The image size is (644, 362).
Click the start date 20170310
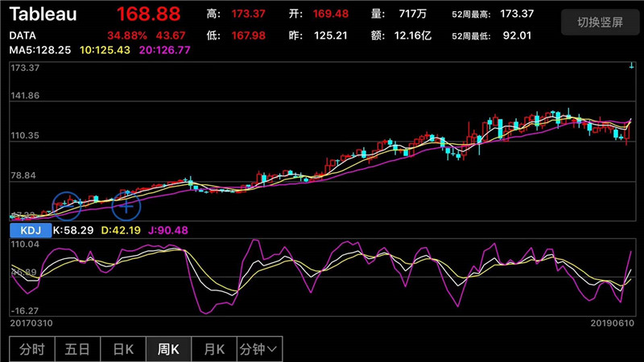[32, 322]
